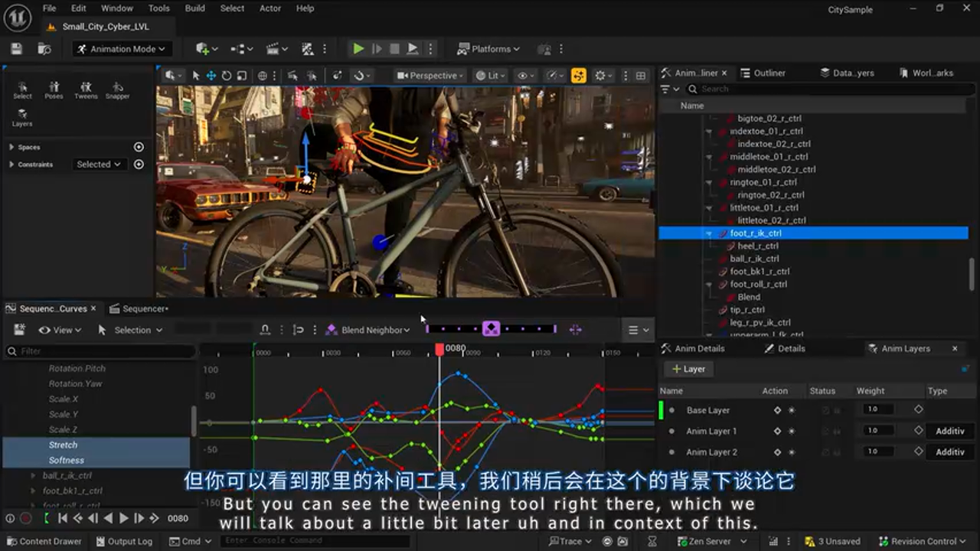The image size is (980, 551).
Task: Select the rotate transform tool in viewport toolbar
Action: pyautogui.click(x=225, y=76)
